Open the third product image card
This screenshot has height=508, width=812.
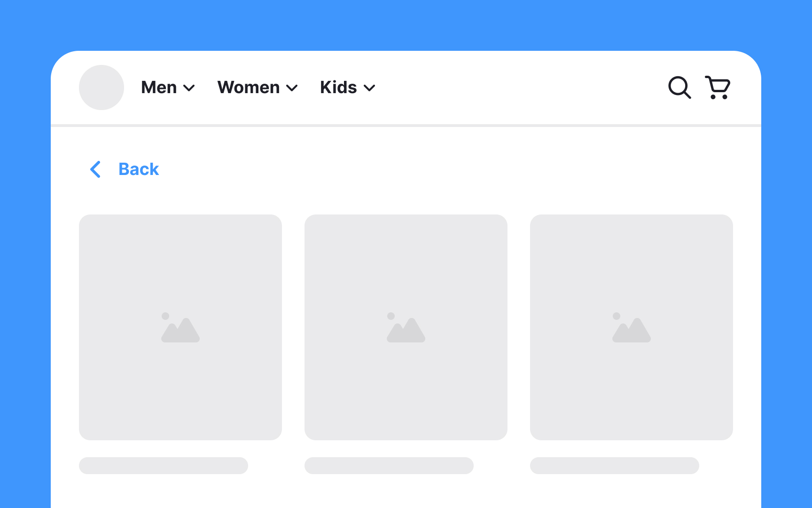(632, 327)
